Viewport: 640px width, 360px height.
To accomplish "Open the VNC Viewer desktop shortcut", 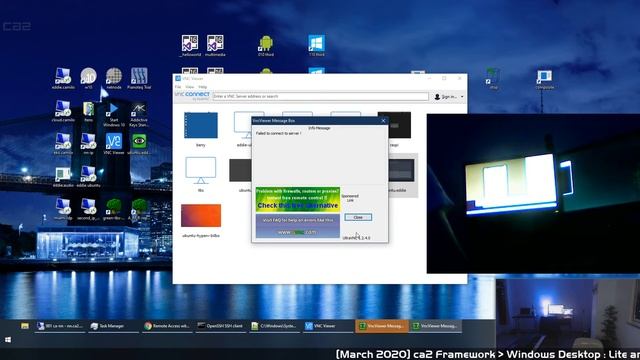I will [113, 144].
